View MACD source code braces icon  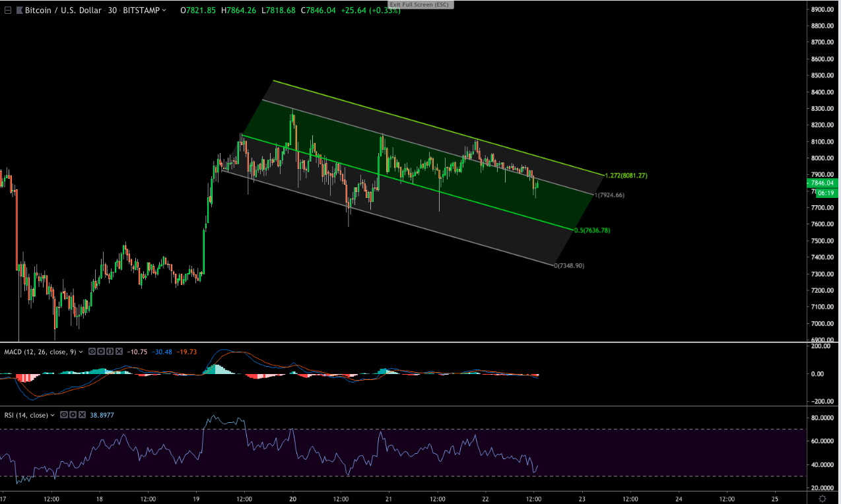(x=110, y=352)
